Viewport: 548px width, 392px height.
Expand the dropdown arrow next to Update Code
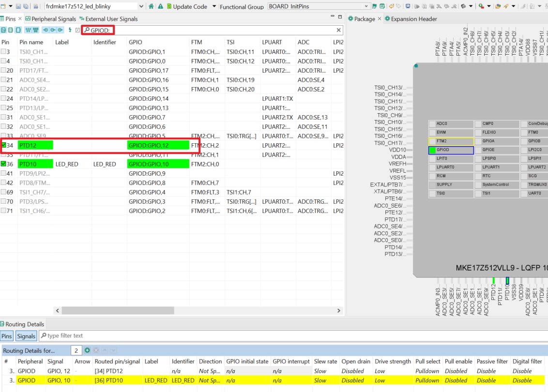click(x=213, y=6)
